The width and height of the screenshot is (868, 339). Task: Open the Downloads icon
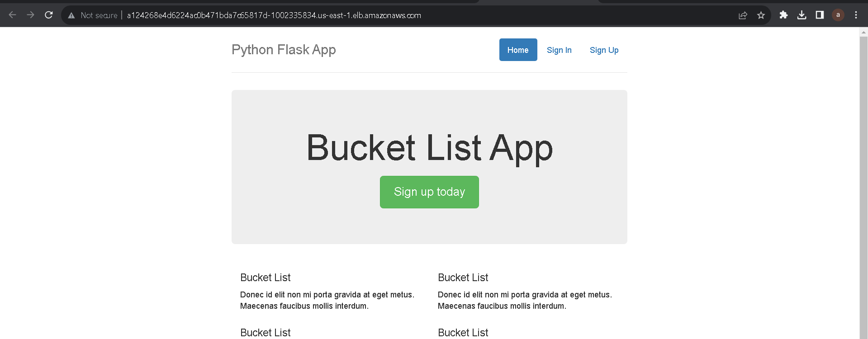coord(802,15)
